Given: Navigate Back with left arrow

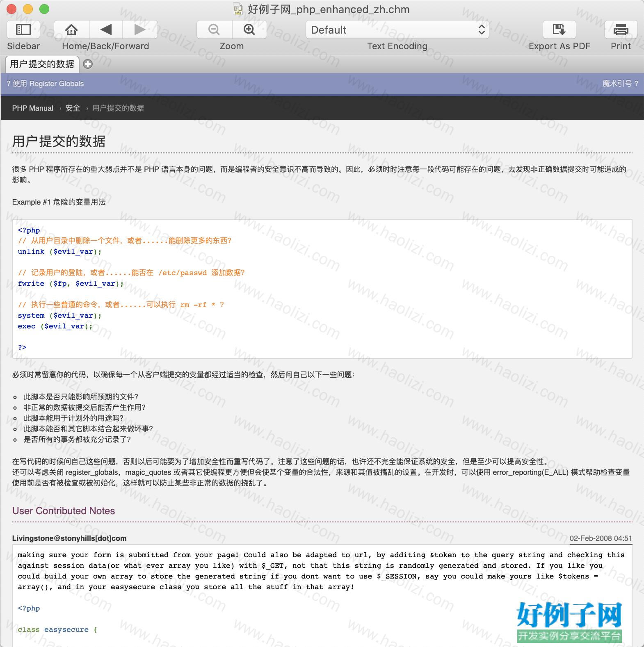Looking at the screenshot, I should 106,30.
